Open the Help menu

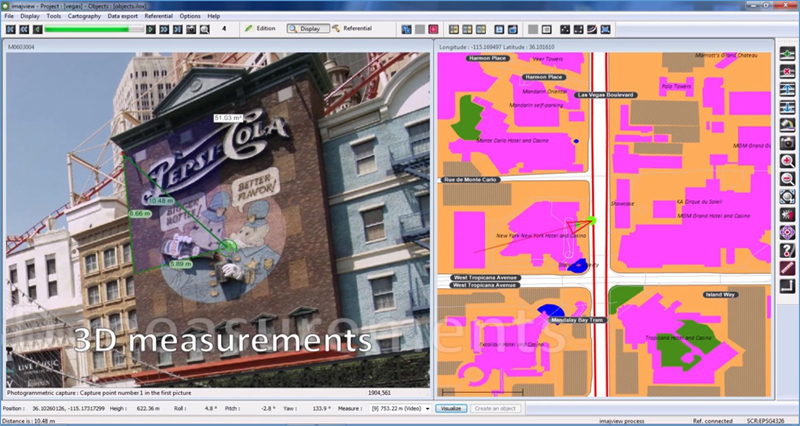pos(213,16)
